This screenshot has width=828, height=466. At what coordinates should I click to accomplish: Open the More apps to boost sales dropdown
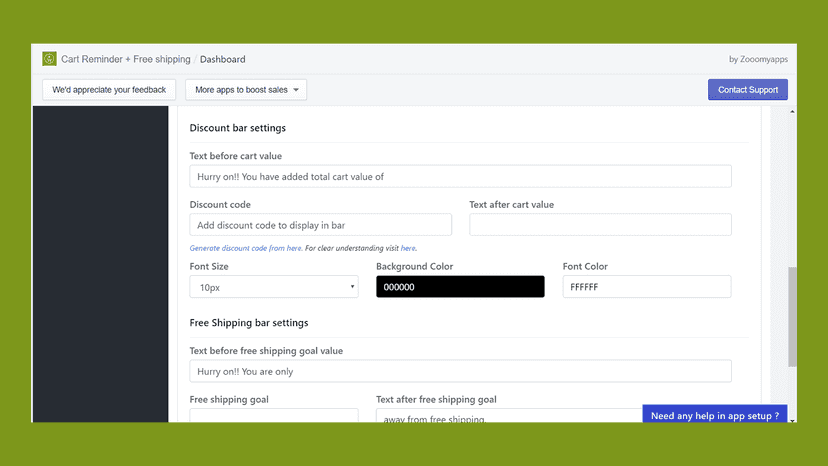point(246,90)
